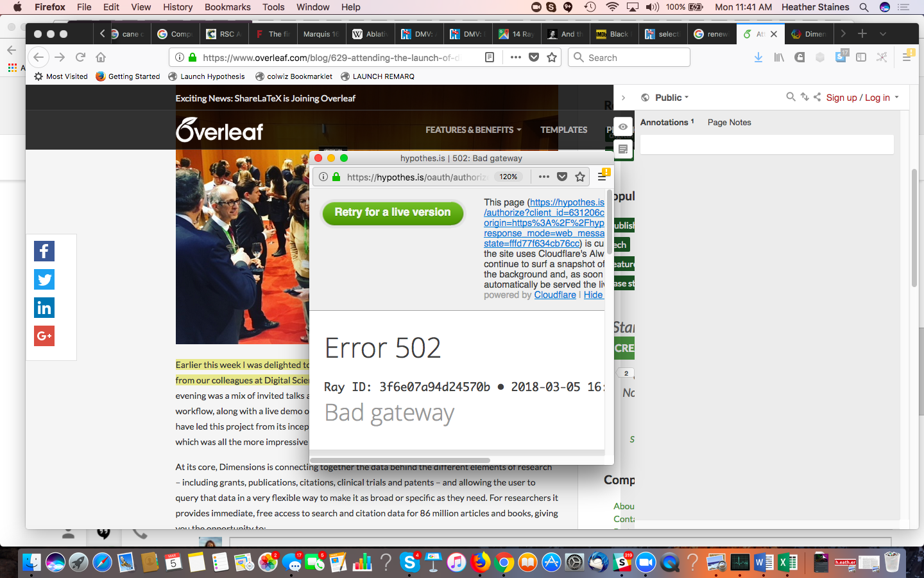The width and height of the screenshot is (924, 578).
Task: Open the Public group dropdown
Action: pos(671,98)
